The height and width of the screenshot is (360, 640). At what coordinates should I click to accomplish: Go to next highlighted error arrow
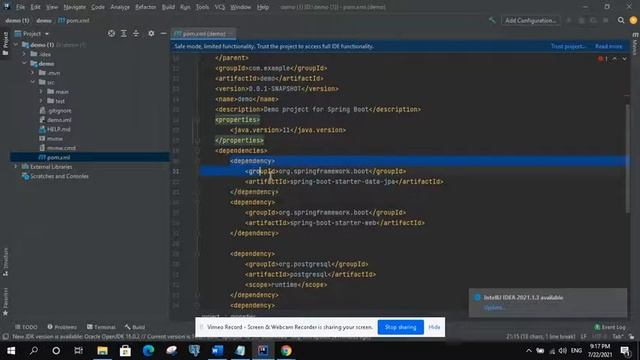624,59
